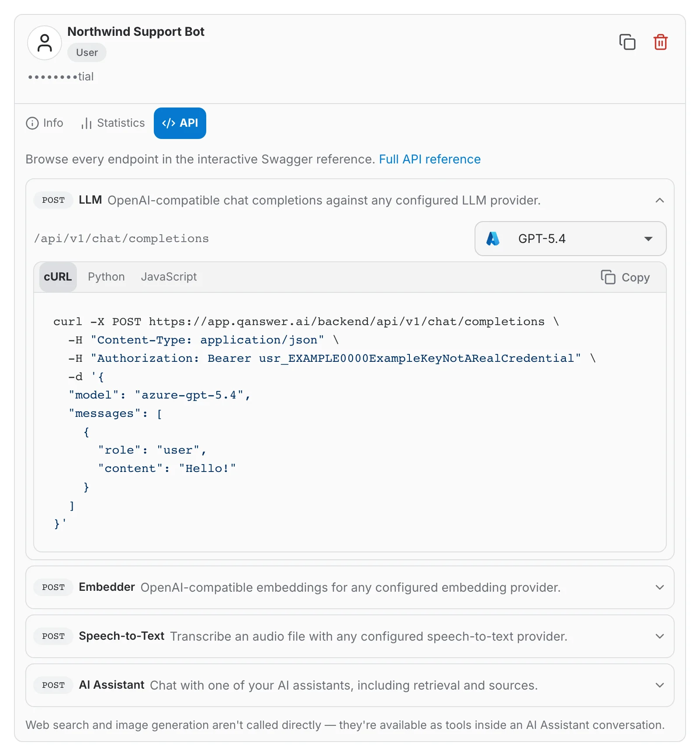The image size is (700, 756).
Task: Click the Embedder endpoint title text
Action: (x=107, y=587)
